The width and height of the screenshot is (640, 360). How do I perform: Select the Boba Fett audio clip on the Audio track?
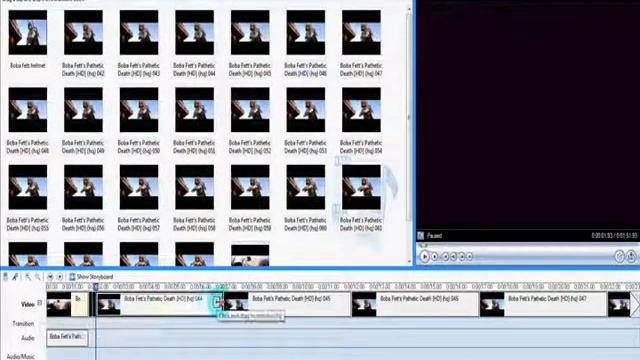click(x=67, y=338)
